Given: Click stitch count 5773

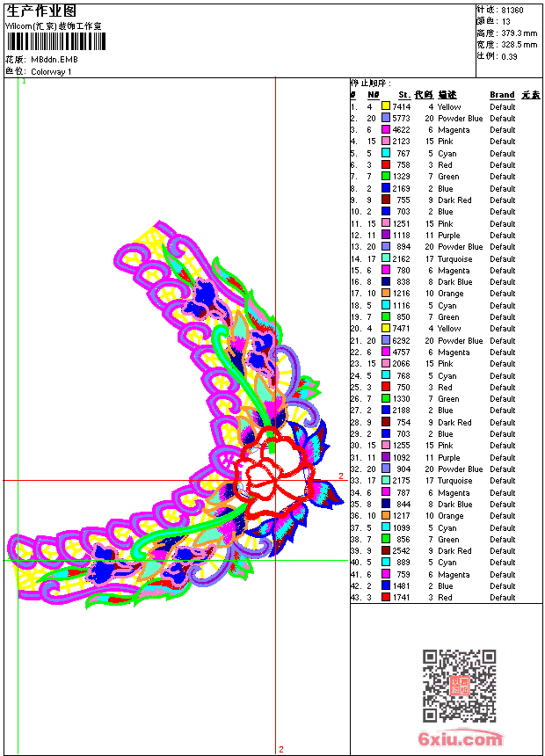Looking at the screenshot, I should 401,118.
